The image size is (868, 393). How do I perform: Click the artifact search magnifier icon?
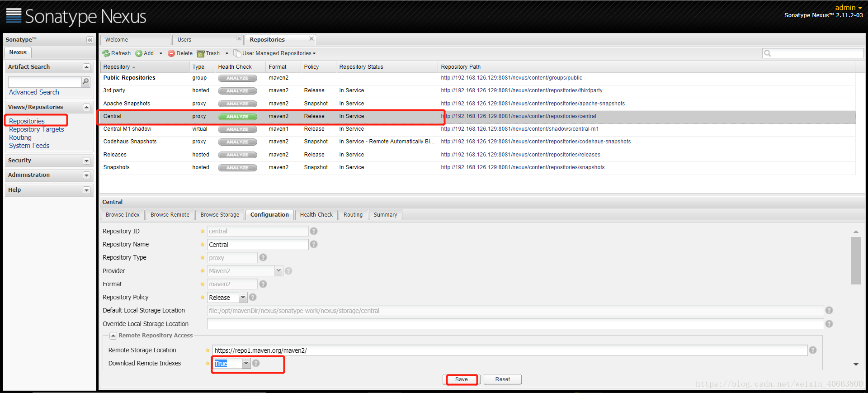85,82
